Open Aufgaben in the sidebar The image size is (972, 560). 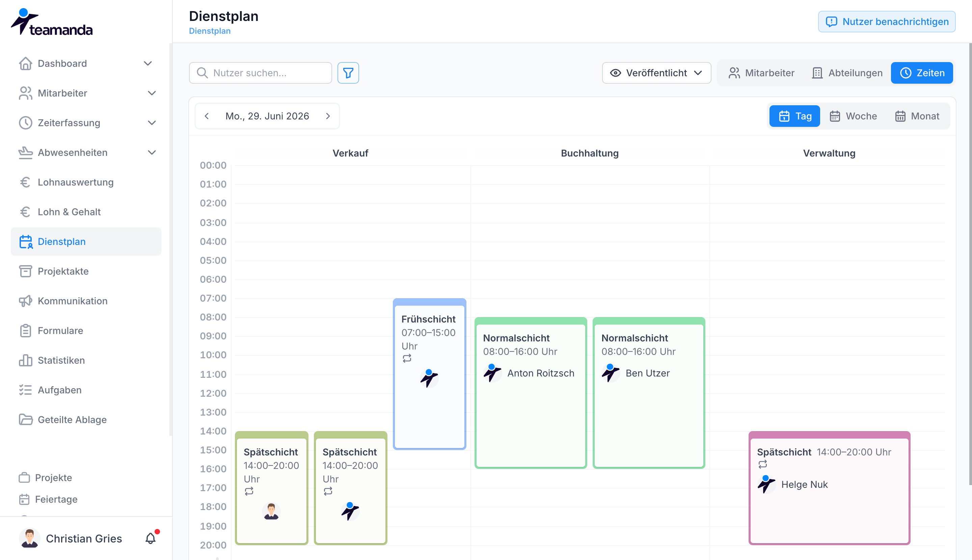pos(86,390)
